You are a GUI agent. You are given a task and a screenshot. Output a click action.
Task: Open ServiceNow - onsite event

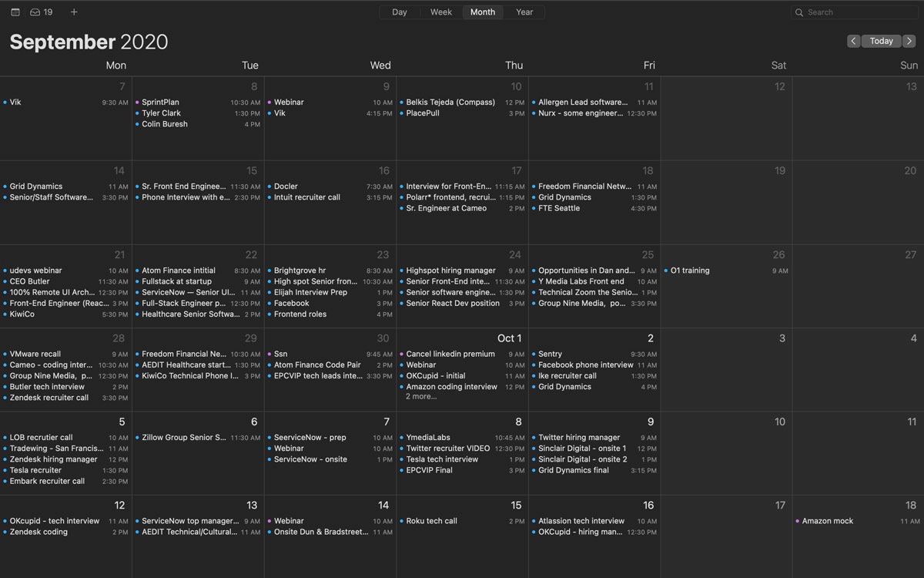[330, 459]
